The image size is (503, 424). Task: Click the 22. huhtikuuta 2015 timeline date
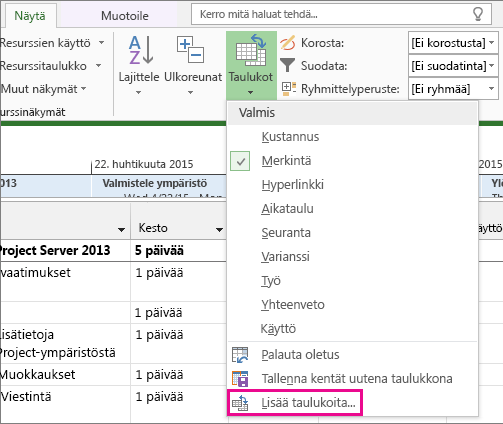pos(144,164)
